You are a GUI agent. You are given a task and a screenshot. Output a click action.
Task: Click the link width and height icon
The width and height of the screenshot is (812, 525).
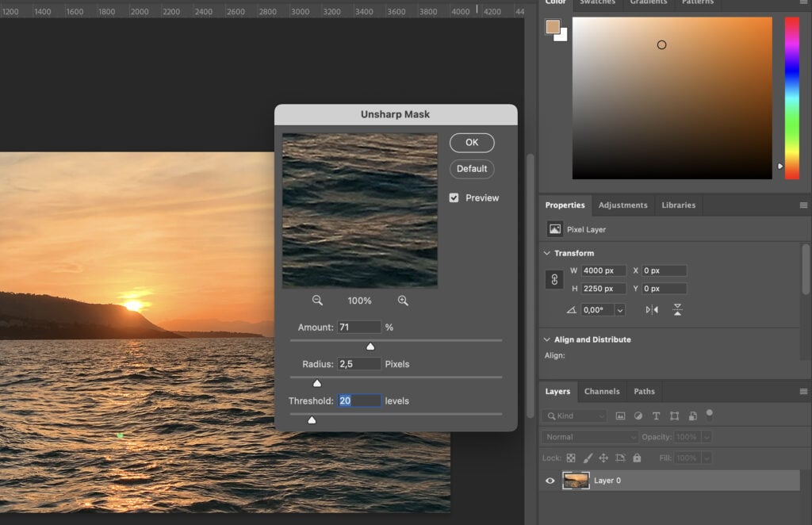(x=553, y=279)
